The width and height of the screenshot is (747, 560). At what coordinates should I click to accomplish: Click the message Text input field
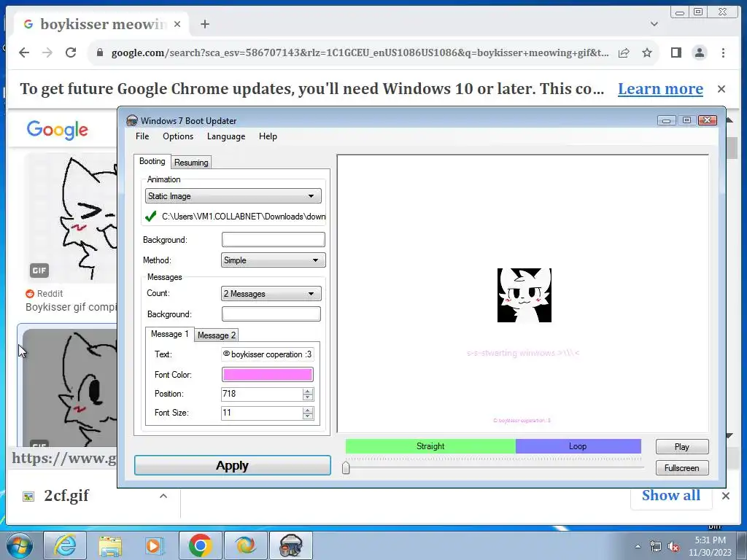(x=267, y=354)
